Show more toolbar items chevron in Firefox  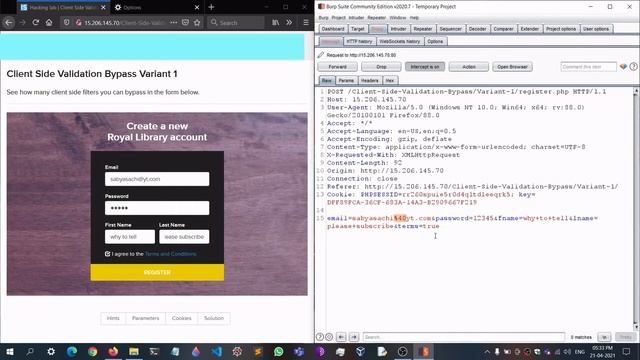[x=289, y=23]
